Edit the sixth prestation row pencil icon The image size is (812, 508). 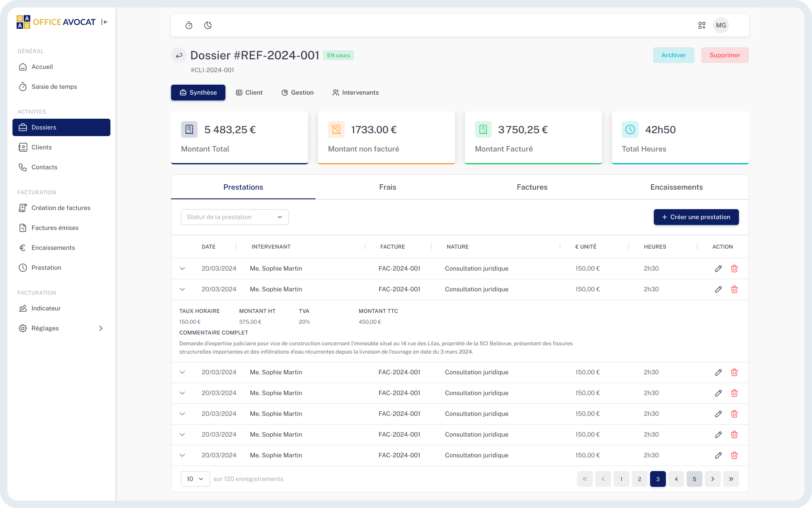[x=719, y=435]
